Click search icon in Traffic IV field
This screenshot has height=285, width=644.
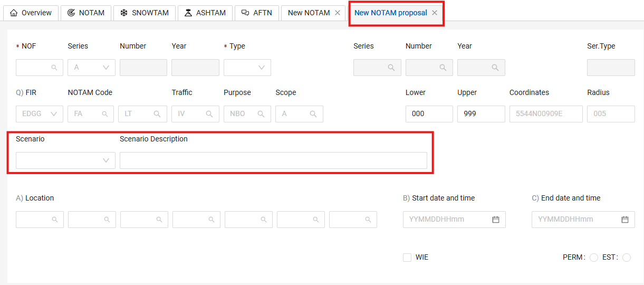[209, 114]
